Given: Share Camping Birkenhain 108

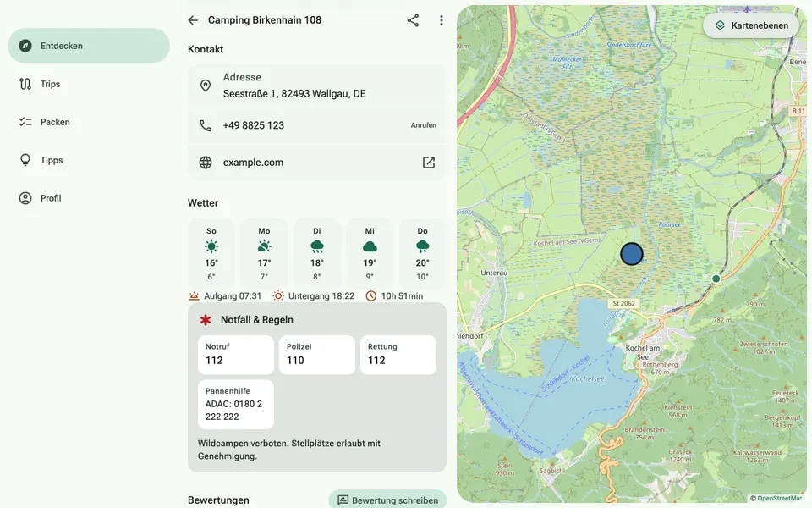Looking at the screenshot, I should (x=413, y=20).
